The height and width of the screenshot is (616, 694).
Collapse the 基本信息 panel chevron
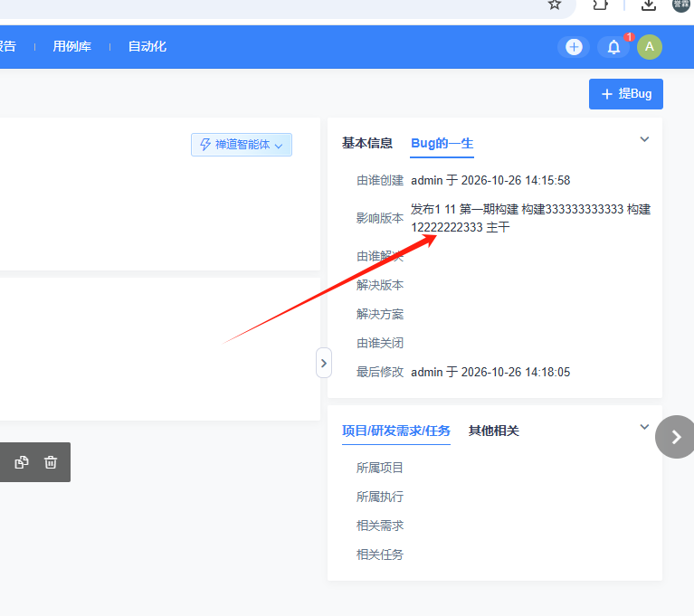pyautogui.click(x=644, y=139)
